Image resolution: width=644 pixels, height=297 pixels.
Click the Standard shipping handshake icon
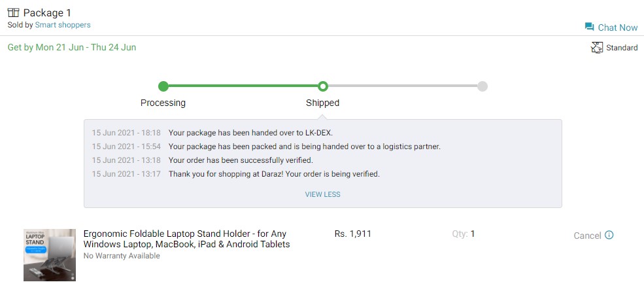click(597, 48)
